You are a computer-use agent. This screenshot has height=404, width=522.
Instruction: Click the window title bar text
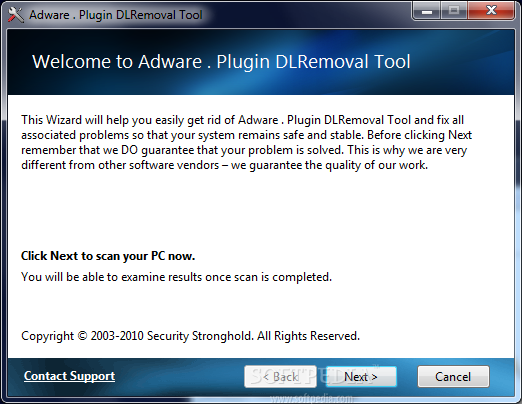(x=116, y=15)
